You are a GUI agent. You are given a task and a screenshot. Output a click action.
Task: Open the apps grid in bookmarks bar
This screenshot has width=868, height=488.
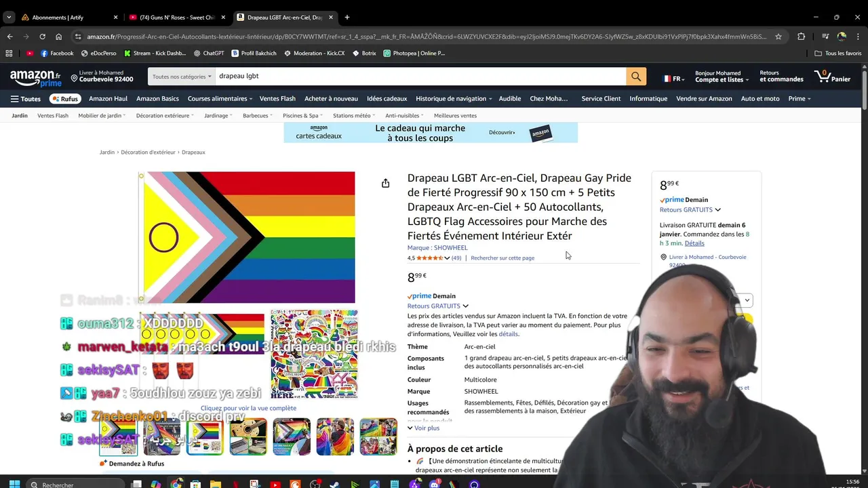(9, 53)
